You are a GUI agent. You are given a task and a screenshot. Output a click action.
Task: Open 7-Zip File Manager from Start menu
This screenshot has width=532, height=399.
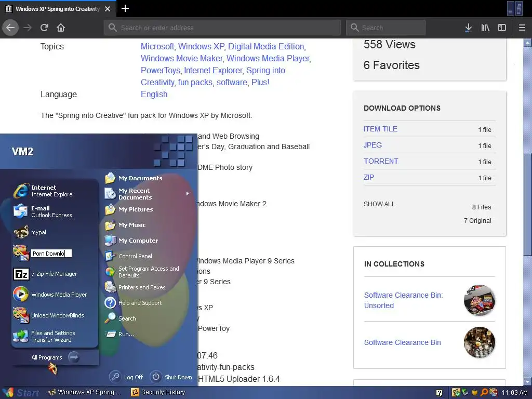(x=54, y=274)
